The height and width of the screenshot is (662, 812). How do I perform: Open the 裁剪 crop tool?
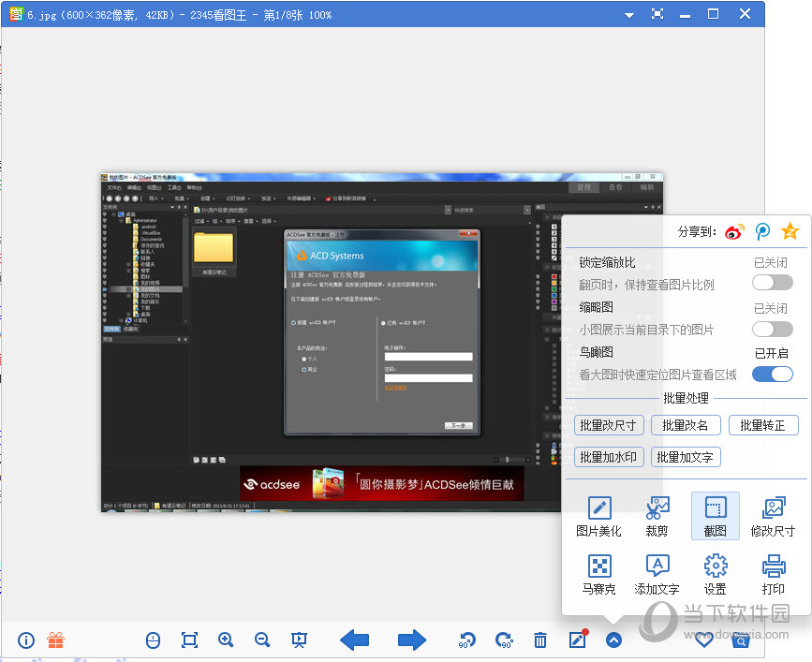click(x=657, y=516)
